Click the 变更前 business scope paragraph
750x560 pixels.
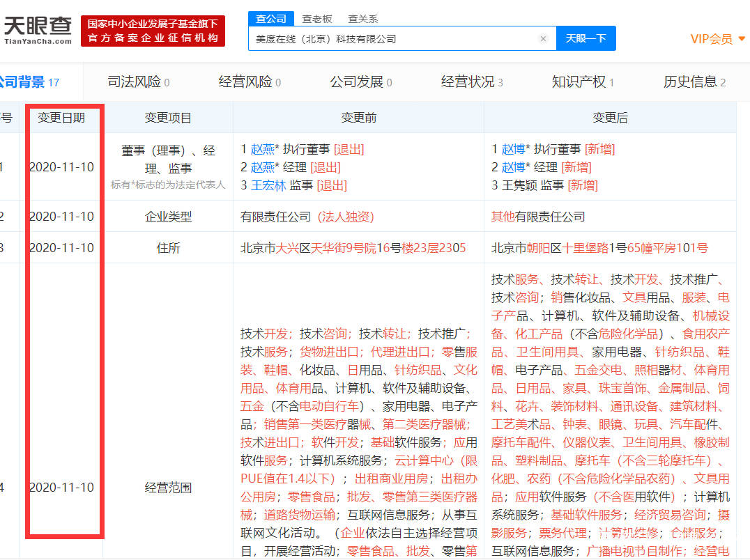[x=359, y=442]
